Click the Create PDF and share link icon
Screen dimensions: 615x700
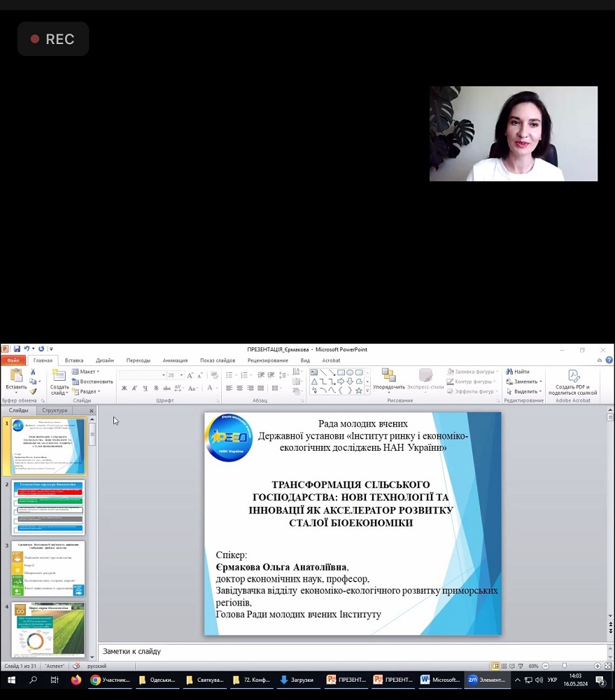pos(573,377)
